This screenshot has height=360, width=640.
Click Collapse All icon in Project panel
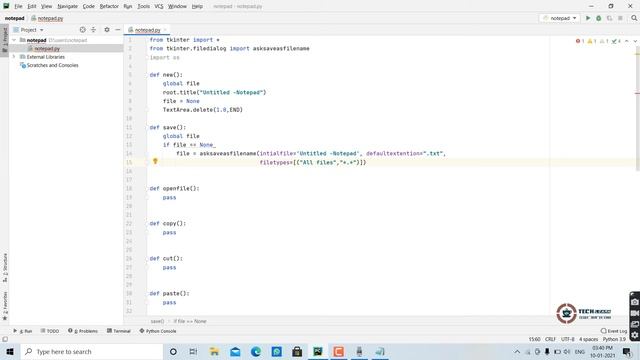93,30
